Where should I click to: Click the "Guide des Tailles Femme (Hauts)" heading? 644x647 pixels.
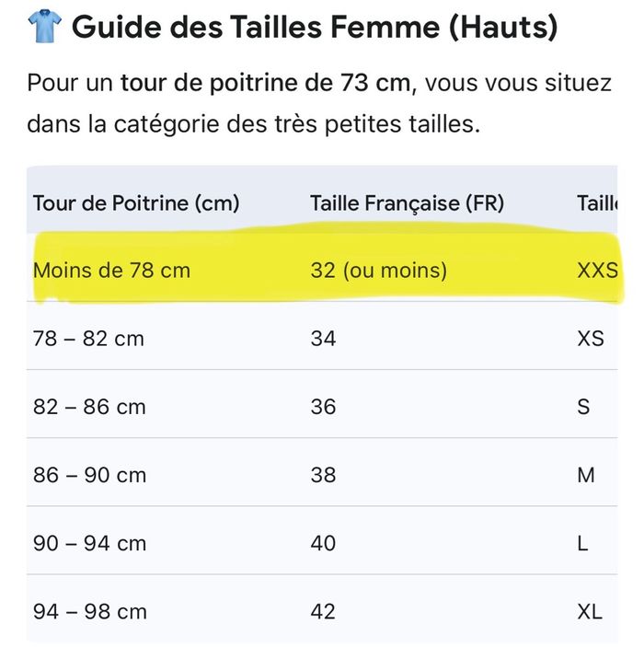tap(315, 28)
